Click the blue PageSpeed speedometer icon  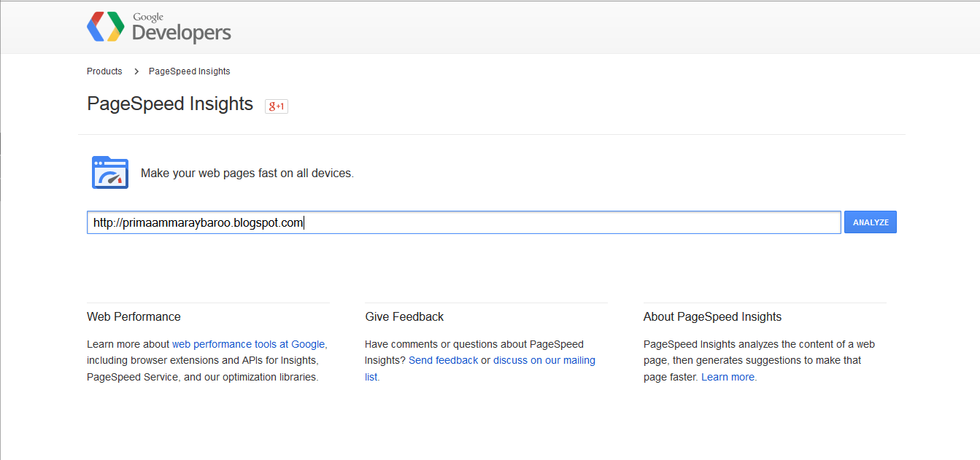coord(110,173)
